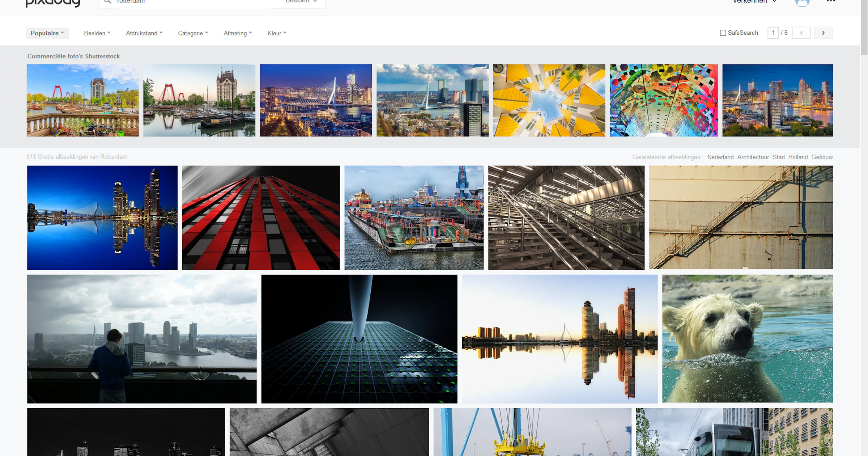Follow the Gebouw related link
This screenshot has height=456, width=868.
tap(822, 157)
